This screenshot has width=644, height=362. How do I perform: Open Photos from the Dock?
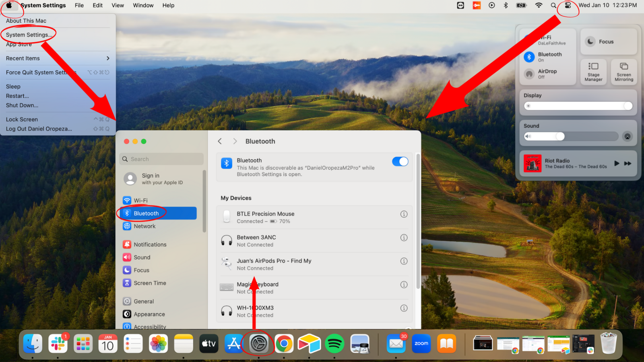(x=158, y=344)
